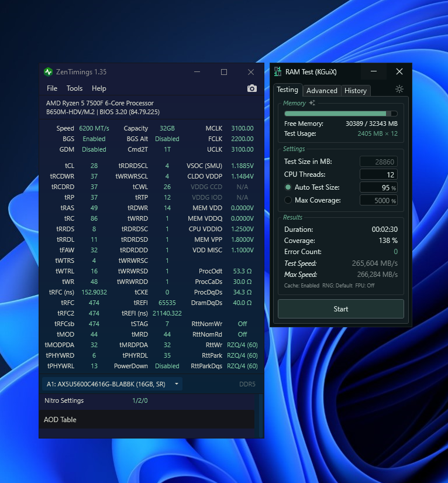This screenshot has height=483, width=448.
Task: Click the CLDO VDDP value 1.1484V
Action: pos(243,176)
